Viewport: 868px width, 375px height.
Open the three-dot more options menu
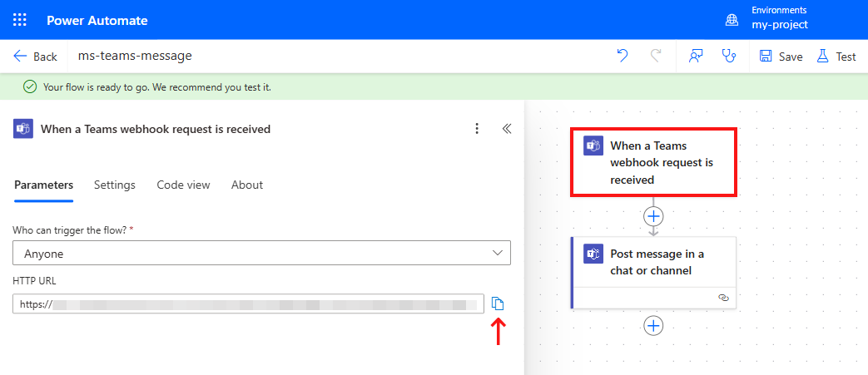pos(477,129)
